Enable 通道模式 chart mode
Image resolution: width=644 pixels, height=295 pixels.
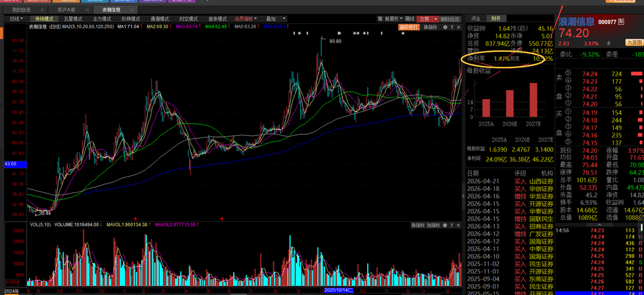[x=159, y=19]
